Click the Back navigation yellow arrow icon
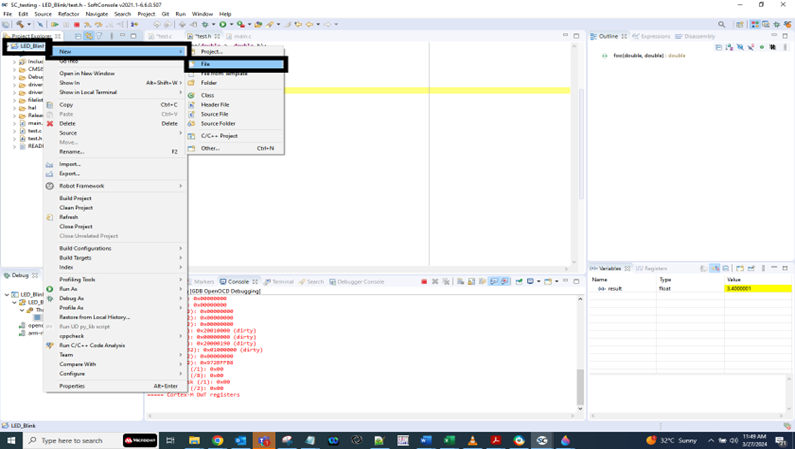The width and height of the screenshot is (795, 449). point(309,24)
